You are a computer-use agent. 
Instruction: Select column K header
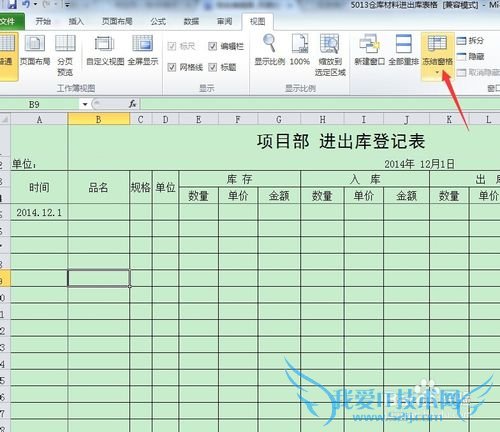pyautogui.click(x=449, y=119)
